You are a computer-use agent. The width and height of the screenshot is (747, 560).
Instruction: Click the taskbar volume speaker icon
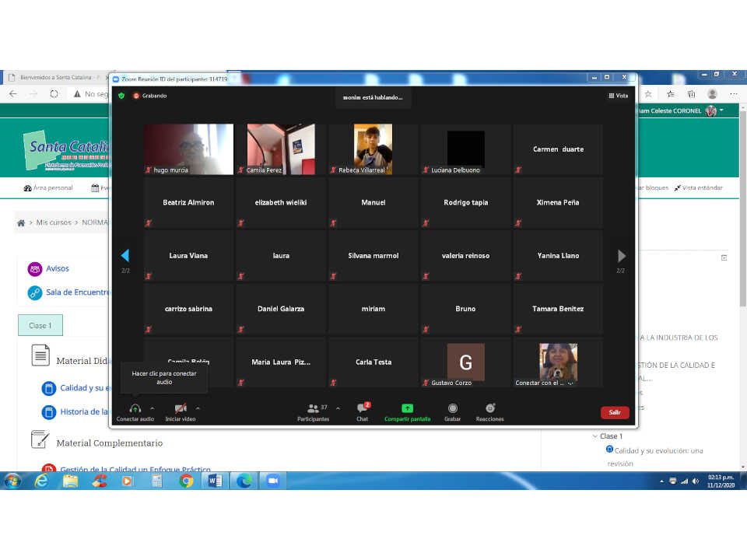click(696, 481)
